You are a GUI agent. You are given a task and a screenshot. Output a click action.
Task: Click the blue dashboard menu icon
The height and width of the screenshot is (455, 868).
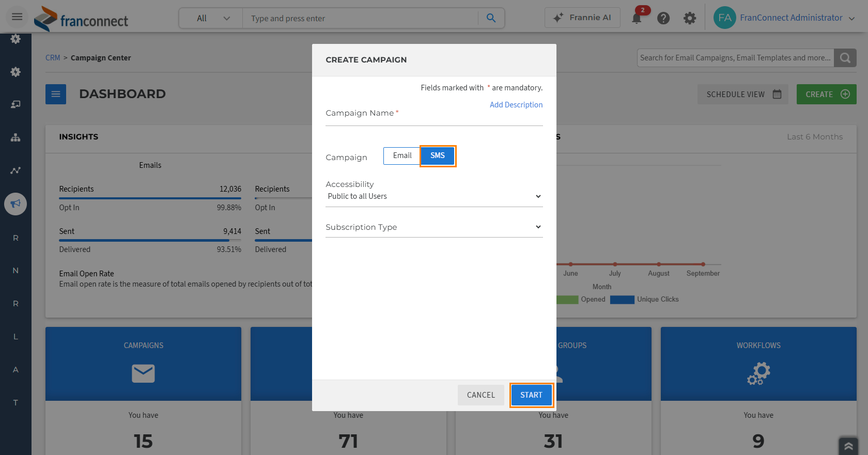56,94
